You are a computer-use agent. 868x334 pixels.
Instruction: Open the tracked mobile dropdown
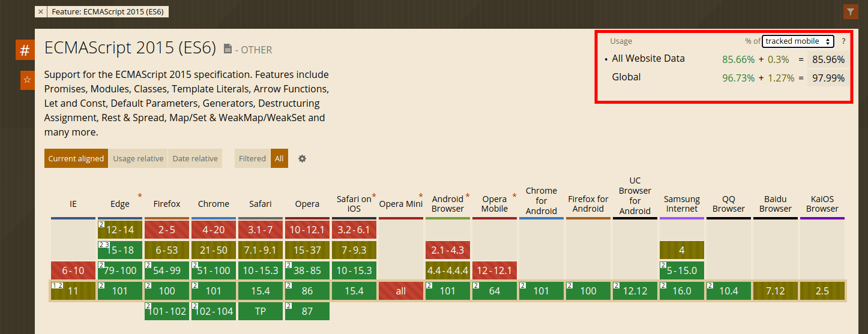click(798, 41)
